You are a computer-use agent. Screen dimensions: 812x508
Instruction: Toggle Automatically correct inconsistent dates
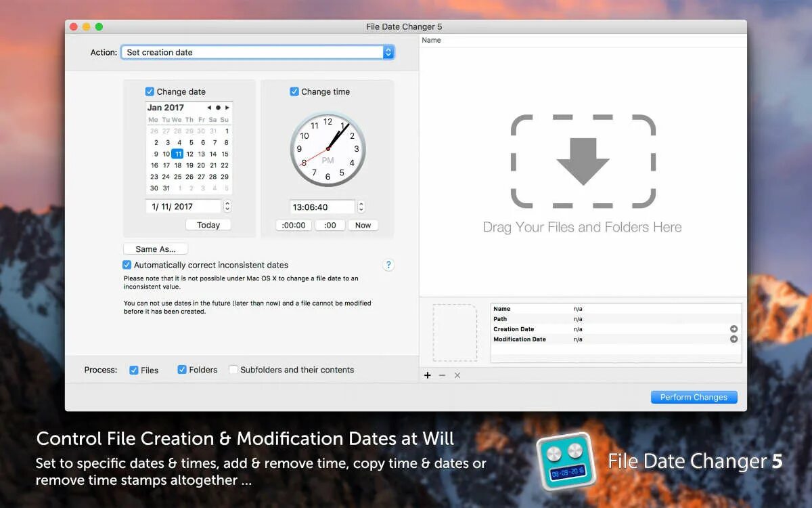(127, 265)
